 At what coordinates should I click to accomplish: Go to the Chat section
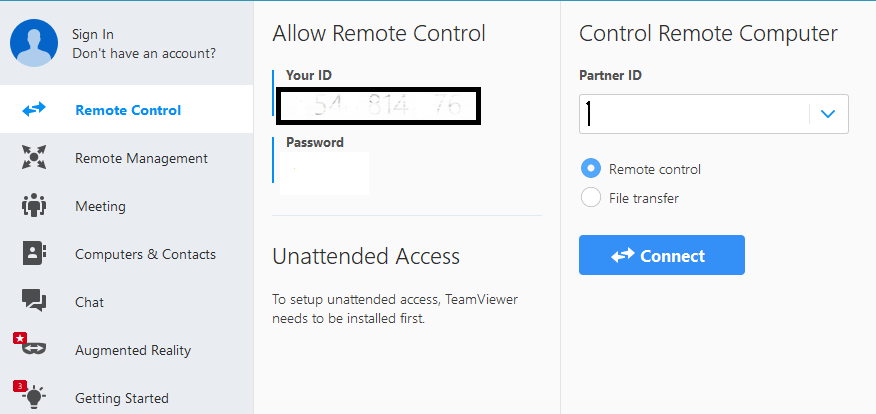pyautogui.click(x=89, y=302)
